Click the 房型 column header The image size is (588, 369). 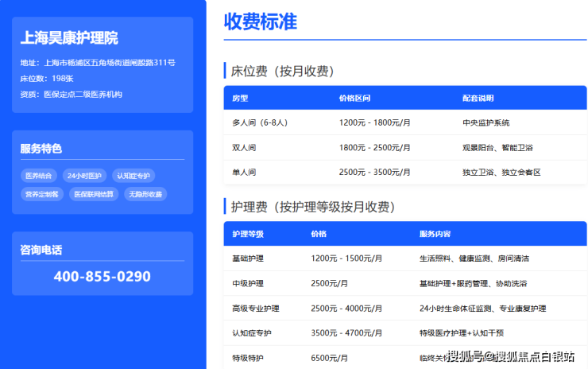240,98
